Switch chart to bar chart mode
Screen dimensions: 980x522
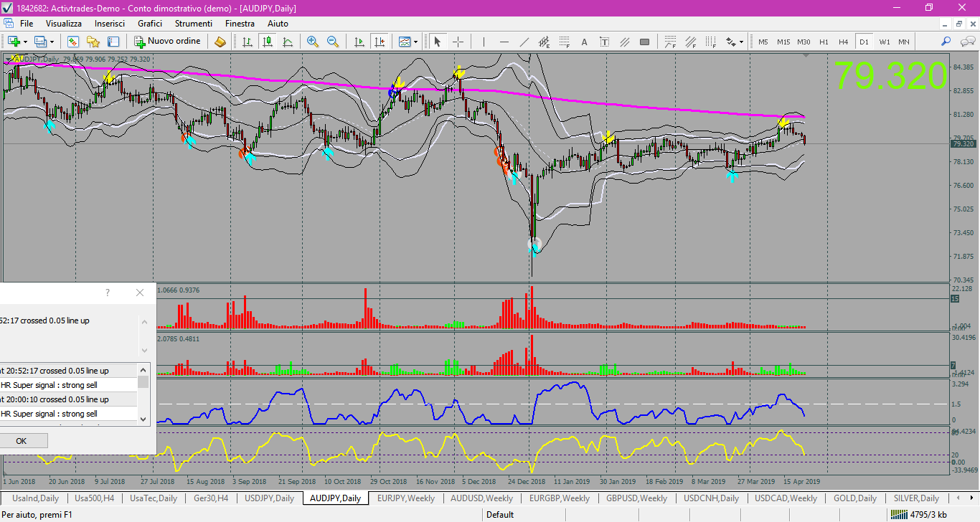coord(248,42)
